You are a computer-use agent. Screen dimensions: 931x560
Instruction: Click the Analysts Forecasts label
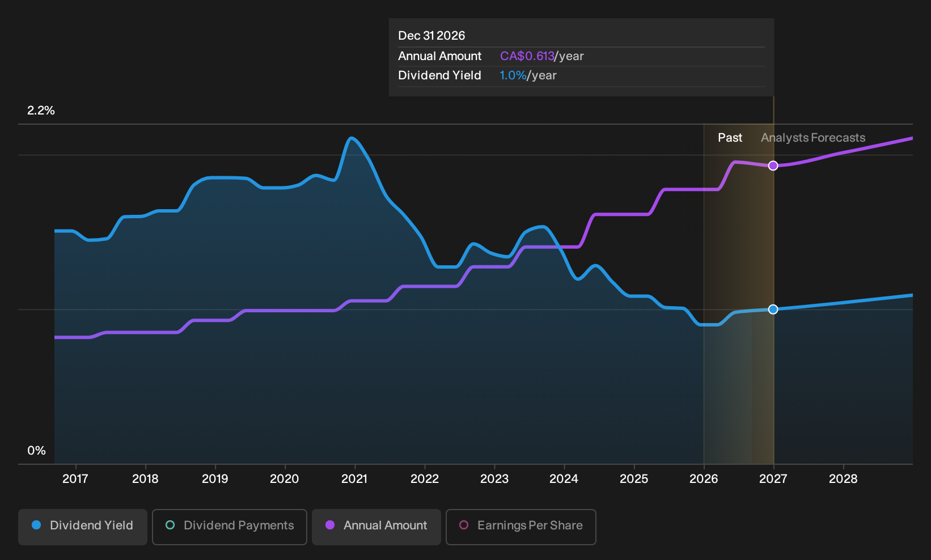[813, 138]
